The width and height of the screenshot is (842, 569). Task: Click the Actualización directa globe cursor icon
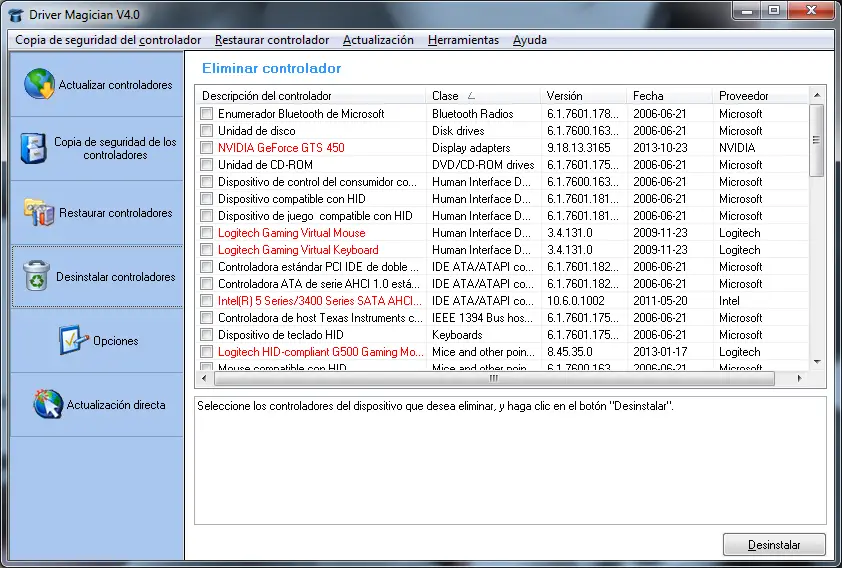(x=48, y=404)
